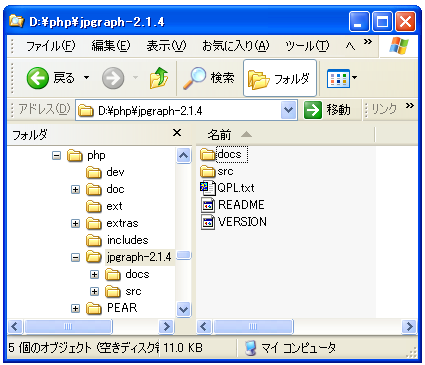Select the QPL.txt file icon
This screenshot has width=425, height=365.
coord(208,188)
